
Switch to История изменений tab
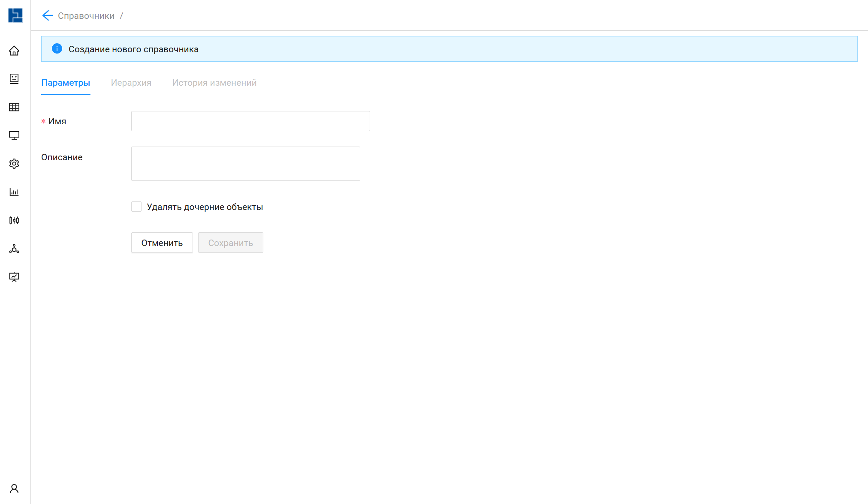coord(214,83)
